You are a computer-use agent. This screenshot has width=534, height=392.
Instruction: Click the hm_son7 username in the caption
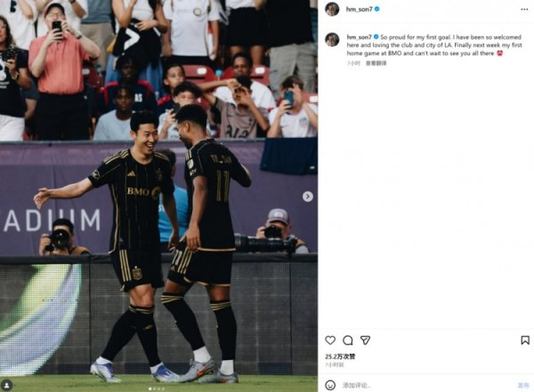pos(359,37)
